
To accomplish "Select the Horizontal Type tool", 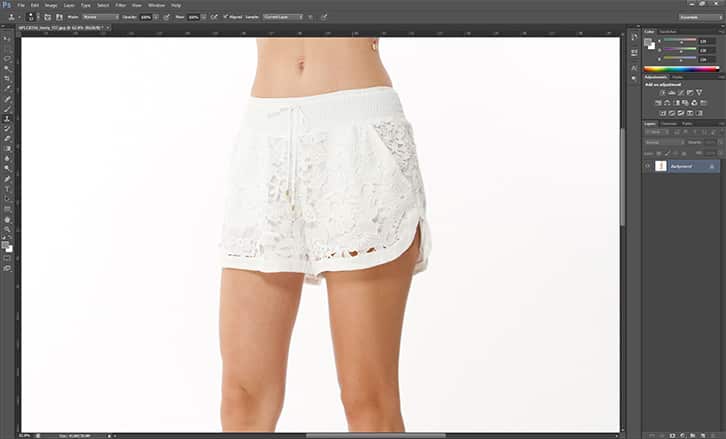I will (x=8, y=188).
